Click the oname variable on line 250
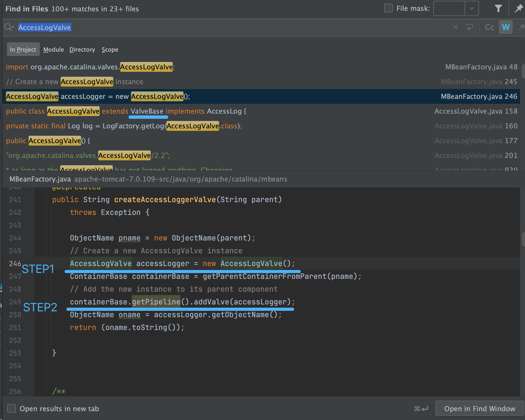Screen dimensions: 525x420 129,315
